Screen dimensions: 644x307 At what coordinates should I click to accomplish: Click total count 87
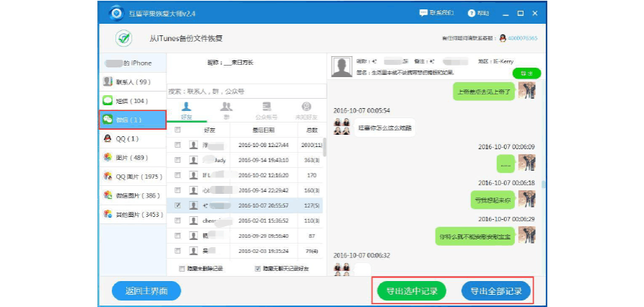pos(312,236)
